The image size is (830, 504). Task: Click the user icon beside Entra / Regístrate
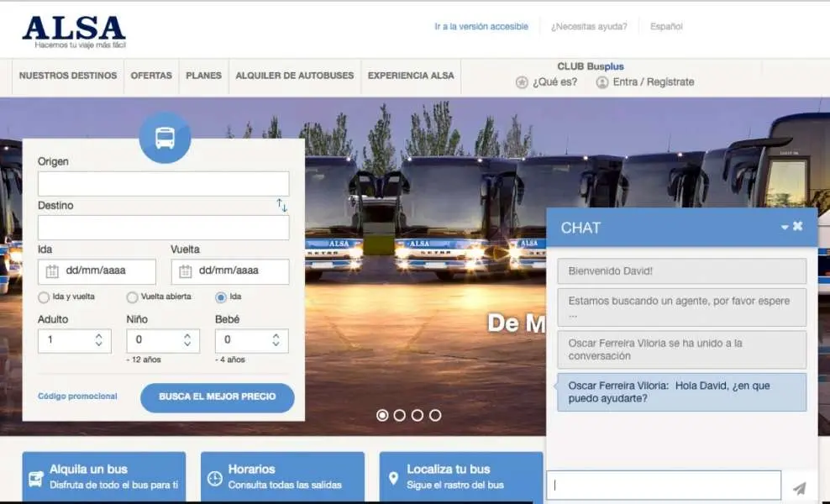click(601, 82)
